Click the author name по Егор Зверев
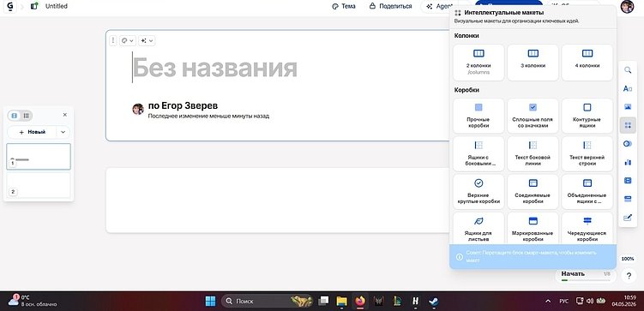Screen dimensions: 644x311 click(183, 106)
